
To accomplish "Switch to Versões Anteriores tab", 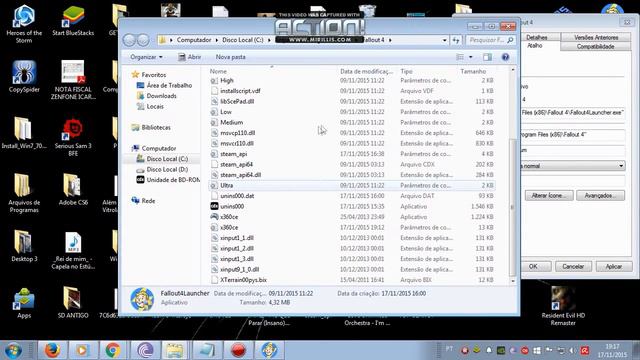I will pos(596,38).
